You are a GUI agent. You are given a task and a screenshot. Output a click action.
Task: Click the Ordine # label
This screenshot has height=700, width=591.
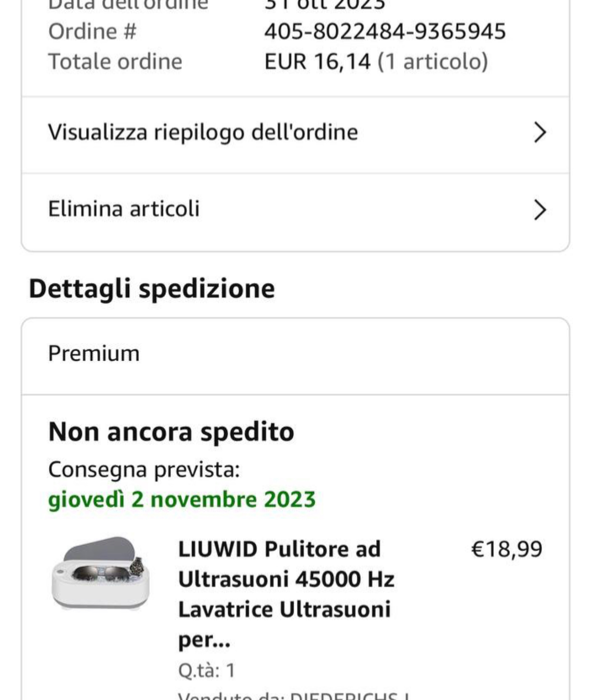[92, 32]
